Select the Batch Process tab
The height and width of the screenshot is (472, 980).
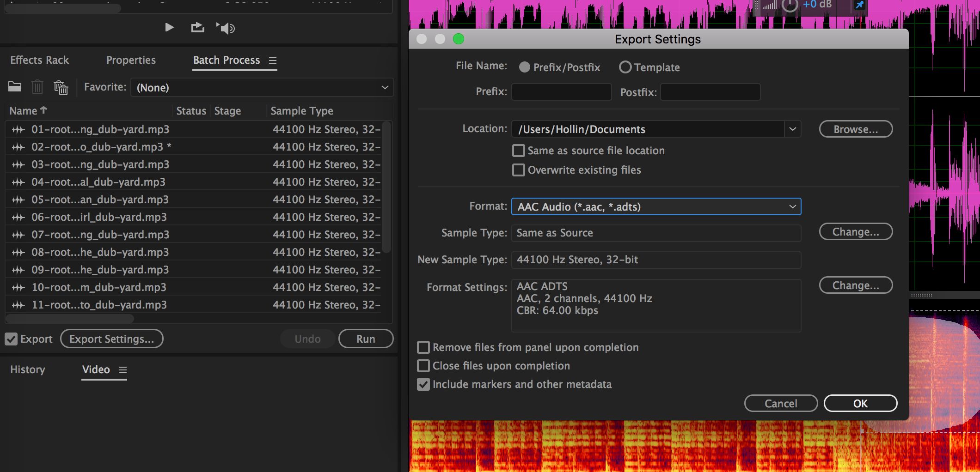(x=227, y=60)
